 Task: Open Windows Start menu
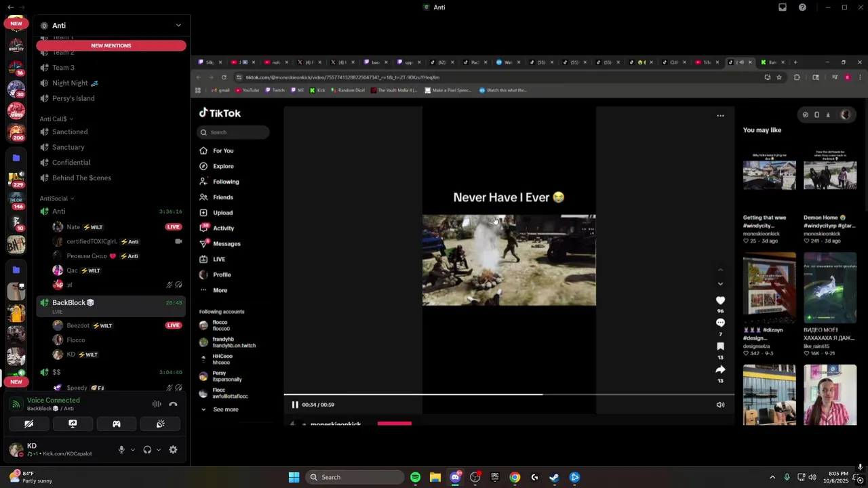294,477
